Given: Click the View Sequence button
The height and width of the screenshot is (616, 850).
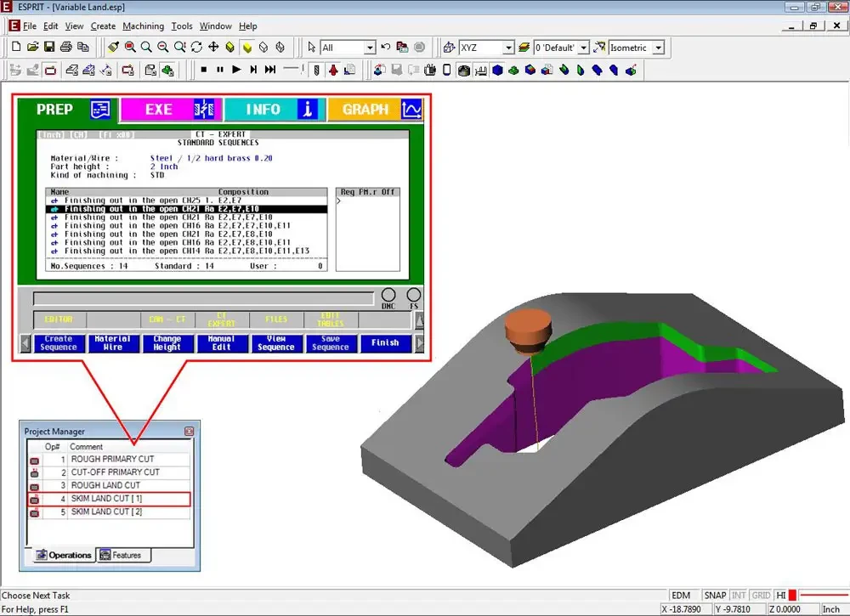Looking at the screenshot, I should point(276,343).
